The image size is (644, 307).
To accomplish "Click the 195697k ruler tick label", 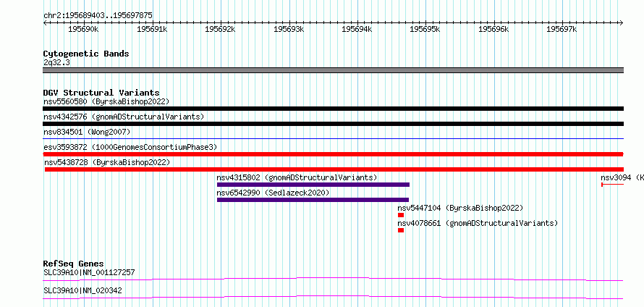I will 562,29.
